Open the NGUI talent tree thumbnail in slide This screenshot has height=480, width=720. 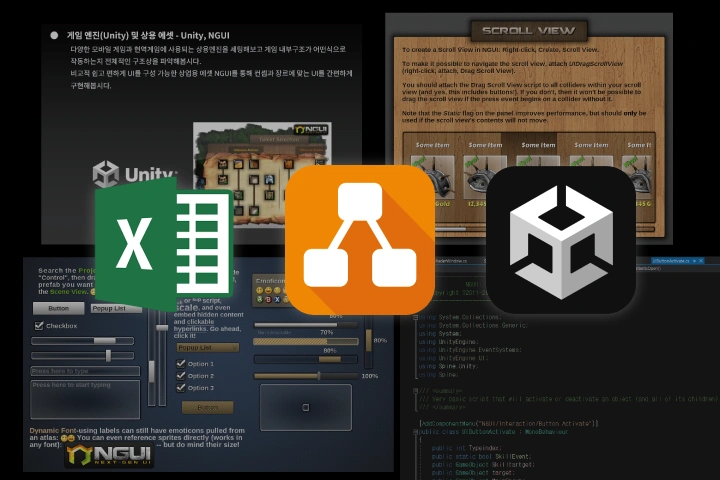(262, 174)
